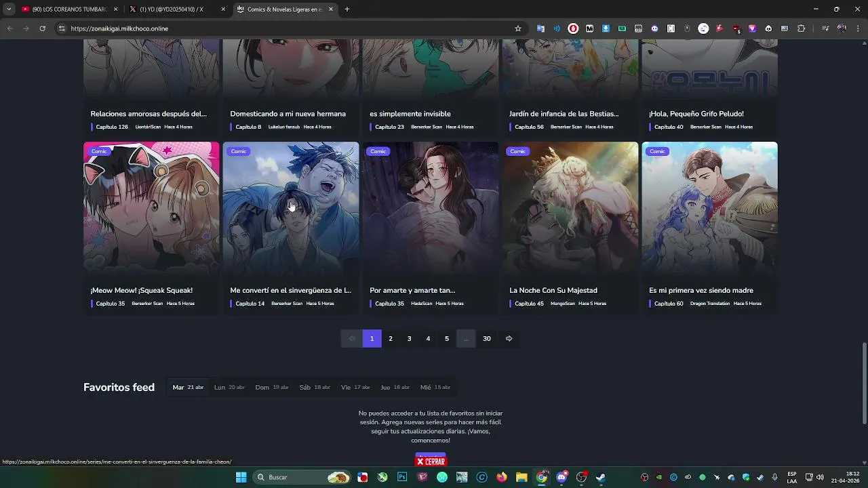
Task: Open NVIDIA icon in the system tray
Action: pyautogui.click(x=658, y=477)
